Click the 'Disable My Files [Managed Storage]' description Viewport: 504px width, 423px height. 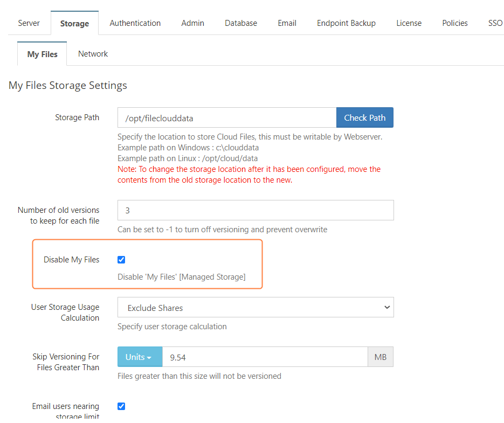pyautogui.click(x=182, y=277)
